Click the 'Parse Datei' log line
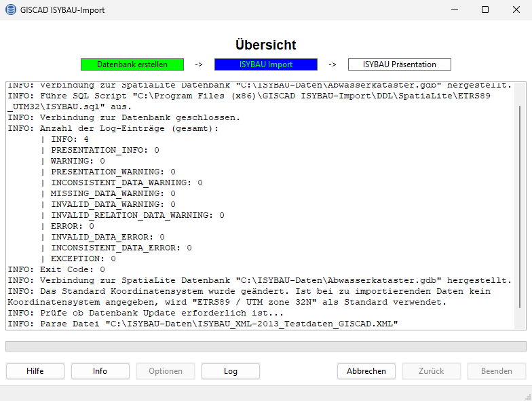This screenshot has height=401, width=532. pos(203,324)
